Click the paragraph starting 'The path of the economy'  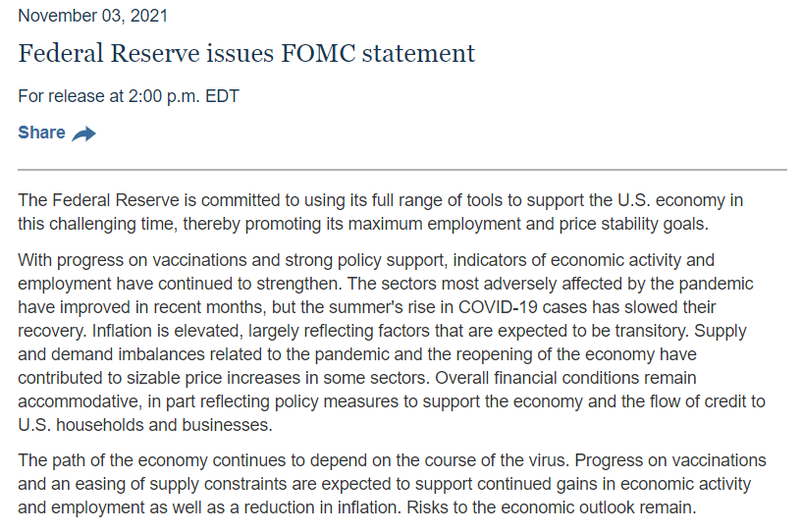click(391, 485)
